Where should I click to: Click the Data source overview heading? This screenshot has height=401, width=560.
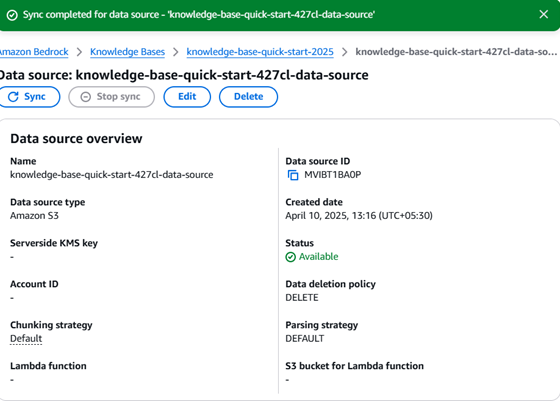pos(76,139)
